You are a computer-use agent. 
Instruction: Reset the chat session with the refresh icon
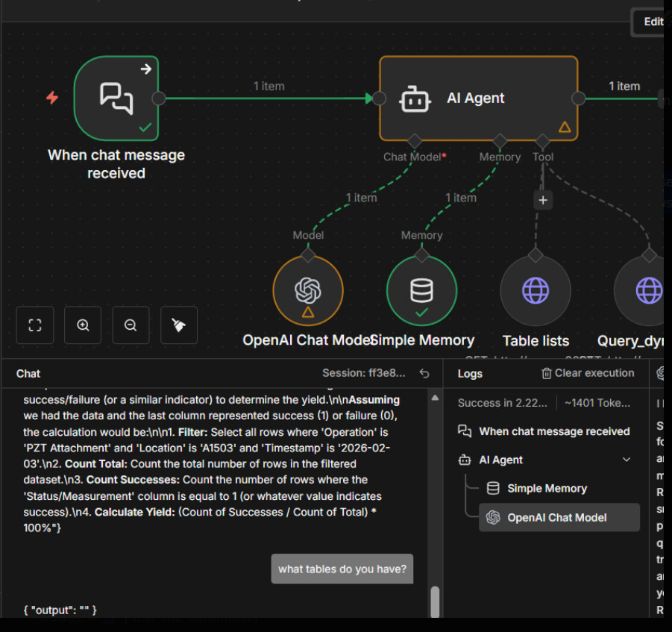(424, 373)
